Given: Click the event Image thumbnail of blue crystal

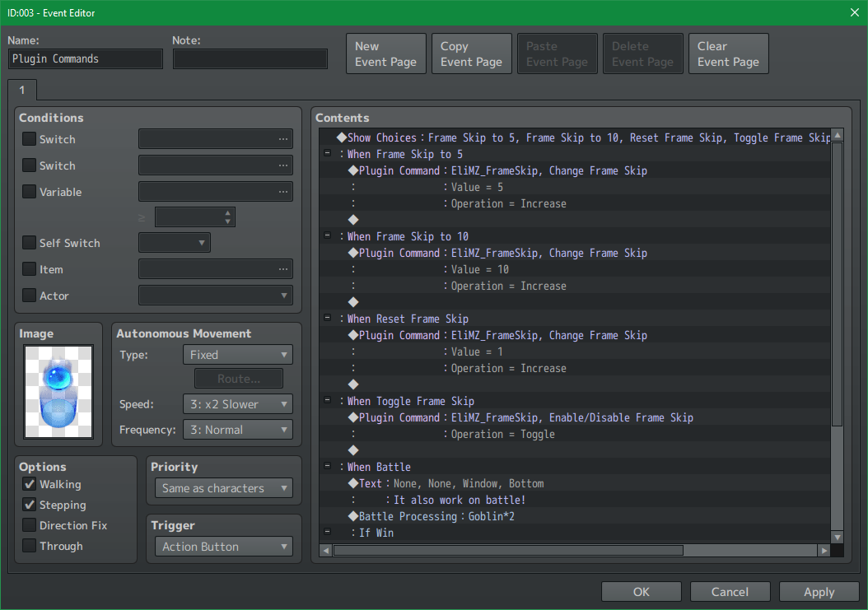Looking at the screenshot, I should coord(58,391).
